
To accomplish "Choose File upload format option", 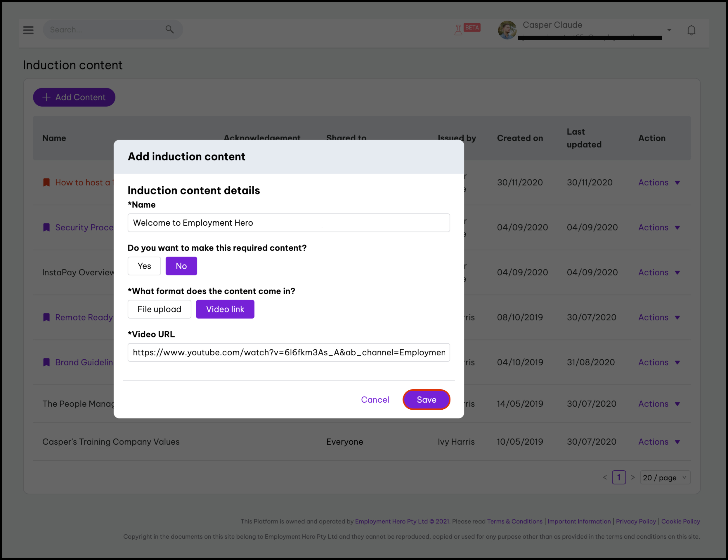I will click(x=159, y=309).
